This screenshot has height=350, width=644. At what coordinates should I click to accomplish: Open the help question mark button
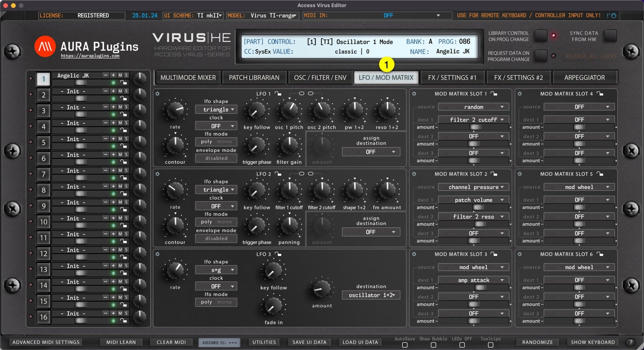(631, 342)
